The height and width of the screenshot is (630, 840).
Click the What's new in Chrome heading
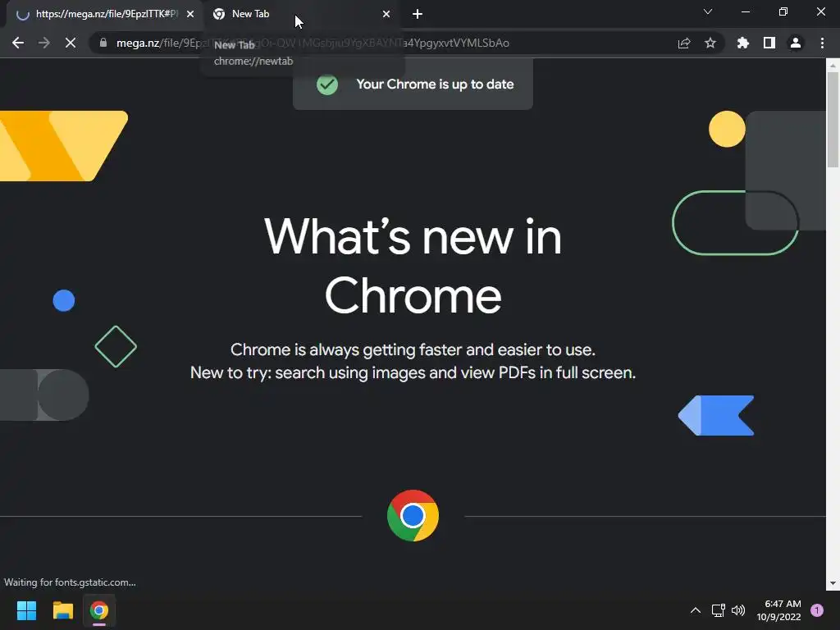click(x=413, y=266)
